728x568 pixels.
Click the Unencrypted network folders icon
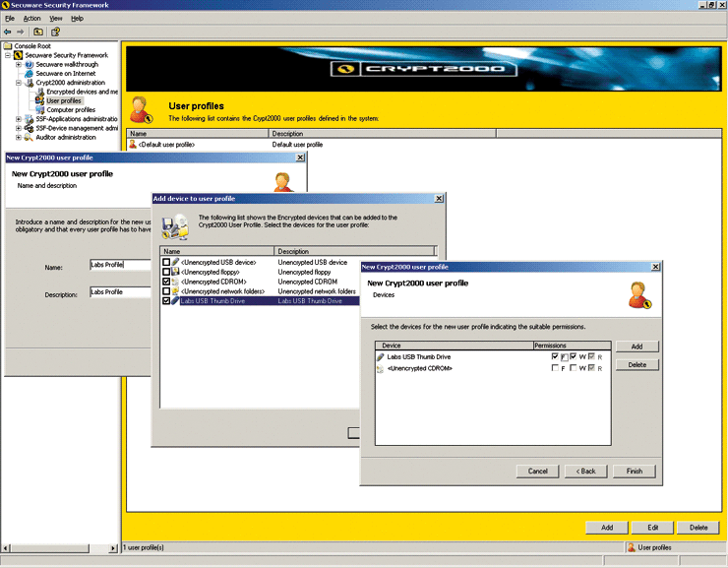[x=175, y=291]
